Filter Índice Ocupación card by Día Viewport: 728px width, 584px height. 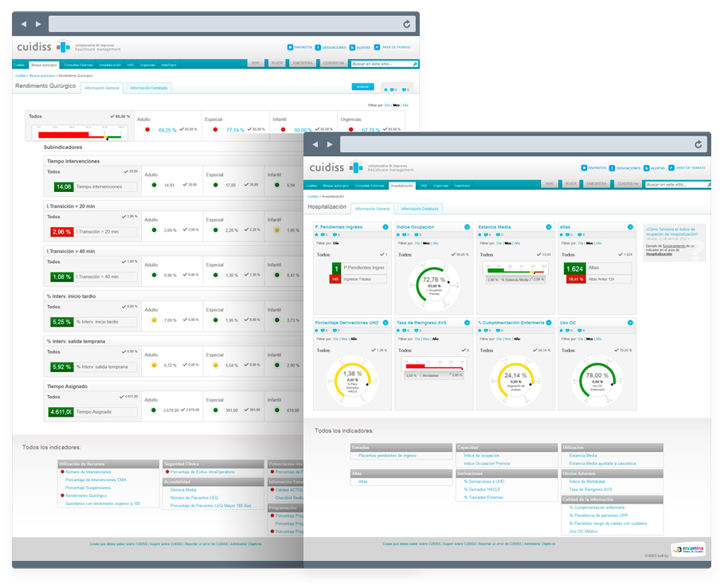[417, 243]
